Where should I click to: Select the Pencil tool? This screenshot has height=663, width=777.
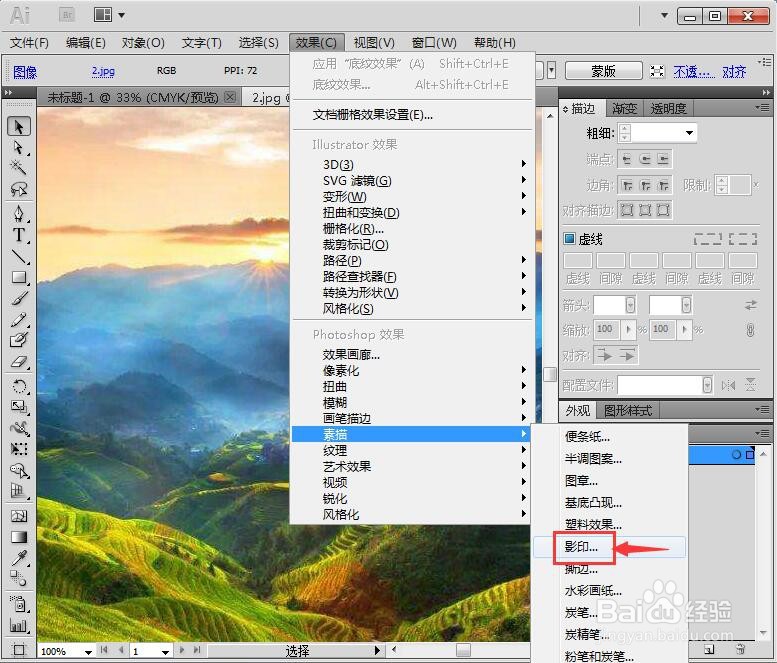point(19,320)
